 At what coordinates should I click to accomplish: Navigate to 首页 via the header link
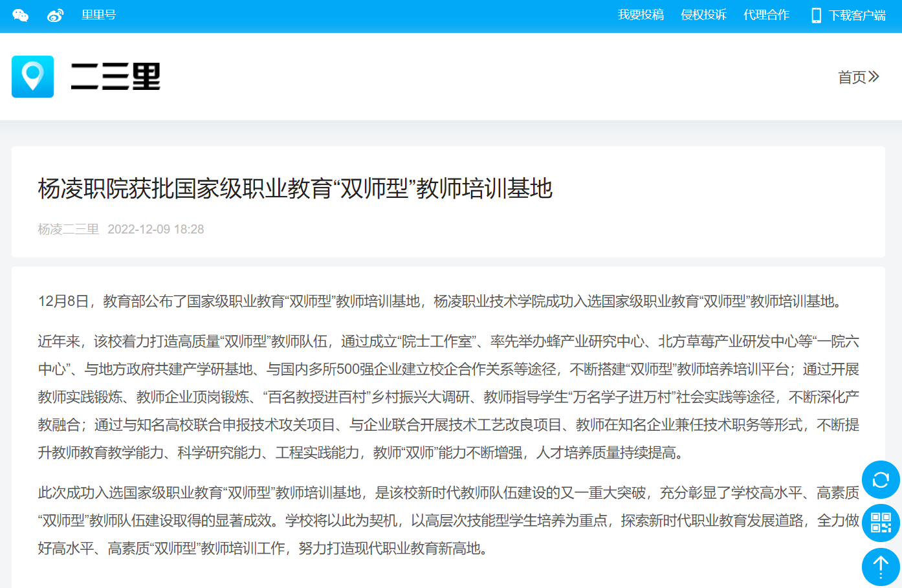point(852,78)
